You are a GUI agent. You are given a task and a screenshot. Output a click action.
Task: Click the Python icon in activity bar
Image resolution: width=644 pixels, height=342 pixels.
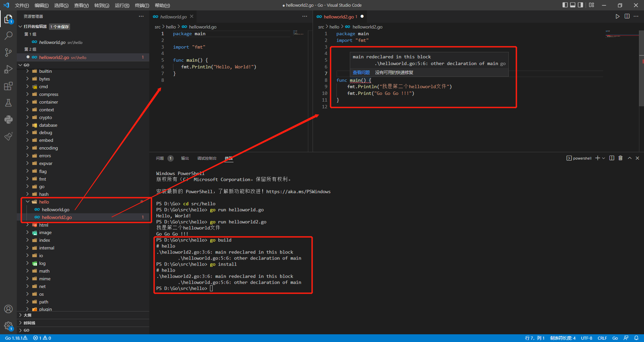[x=8, y=120]
